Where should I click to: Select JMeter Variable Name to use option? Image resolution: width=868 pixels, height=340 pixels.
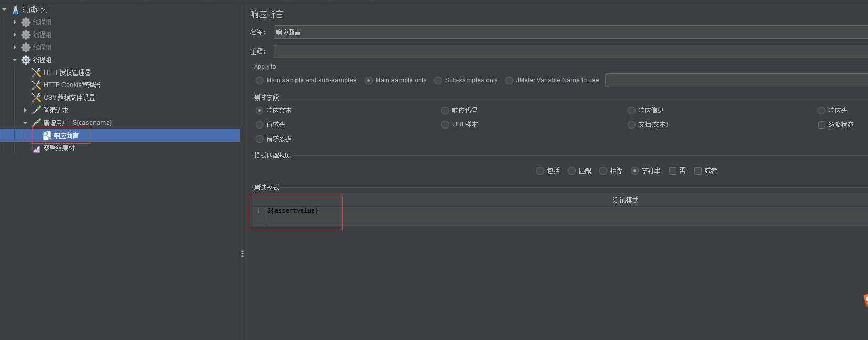(509, 80)
